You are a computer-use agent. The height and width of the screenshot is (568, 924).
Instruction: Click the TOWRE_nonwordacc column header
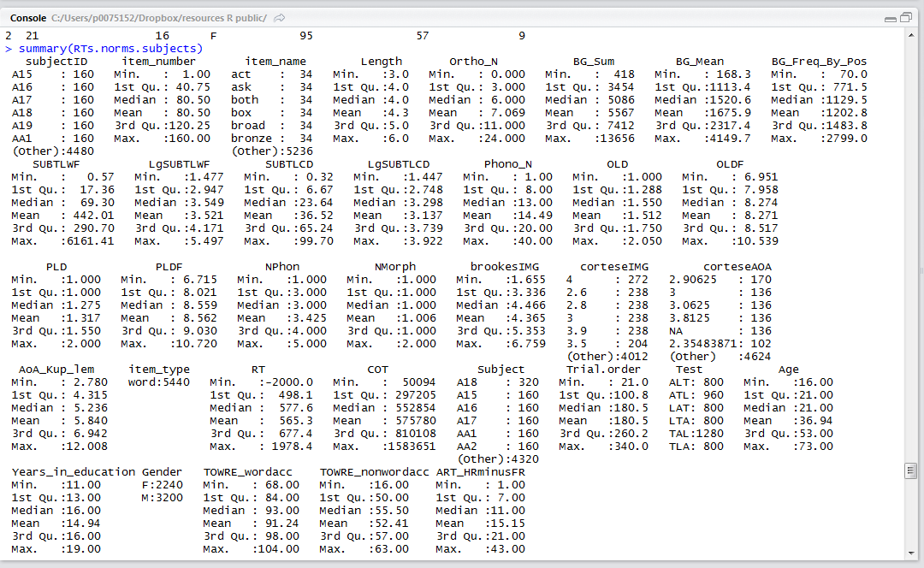tap(375, 472)
